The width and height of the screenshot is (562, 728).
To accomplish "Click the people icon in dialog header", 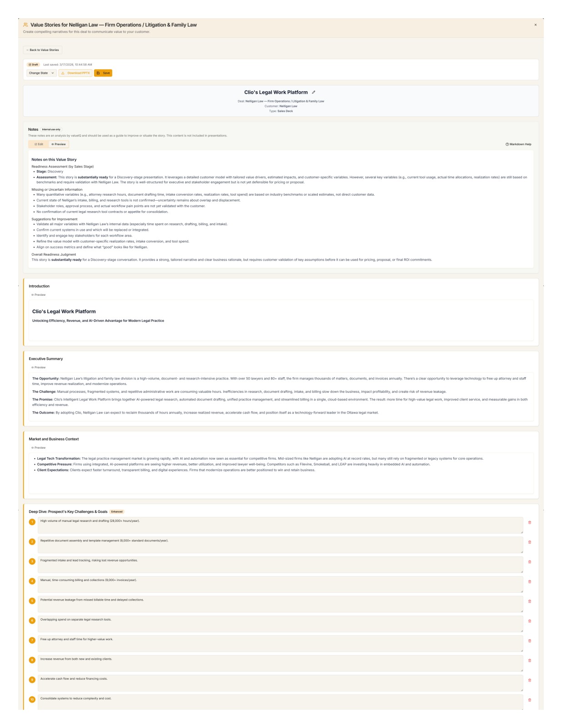I will click(x=25, y=25).
